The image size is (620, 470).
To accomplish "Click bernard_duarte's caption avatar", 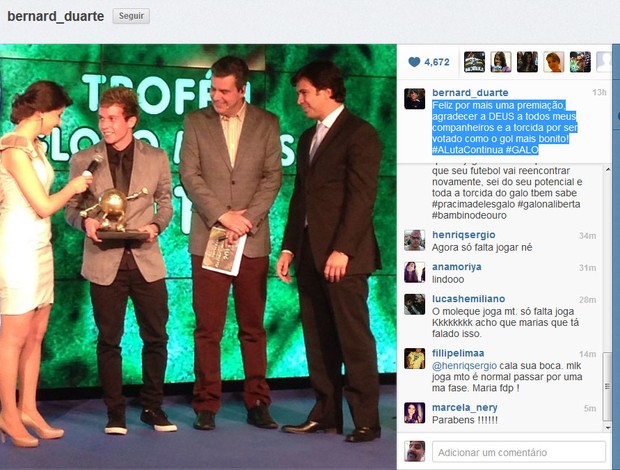I will tap(415, 99).
